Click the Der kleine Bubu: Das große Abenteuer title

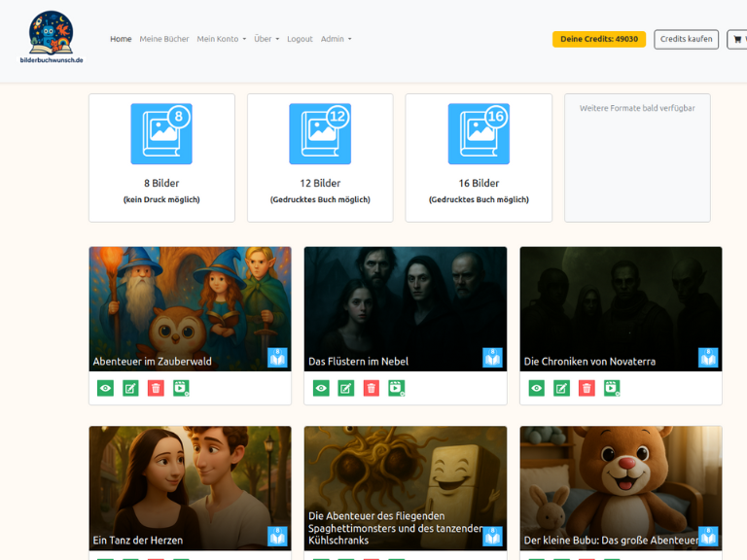[611, 541]
